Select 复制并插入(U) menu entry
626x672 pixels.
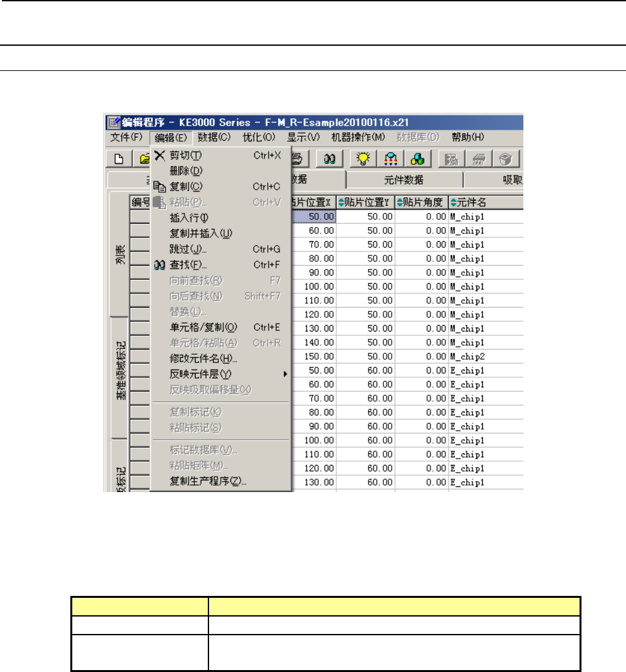click(221, 233)
